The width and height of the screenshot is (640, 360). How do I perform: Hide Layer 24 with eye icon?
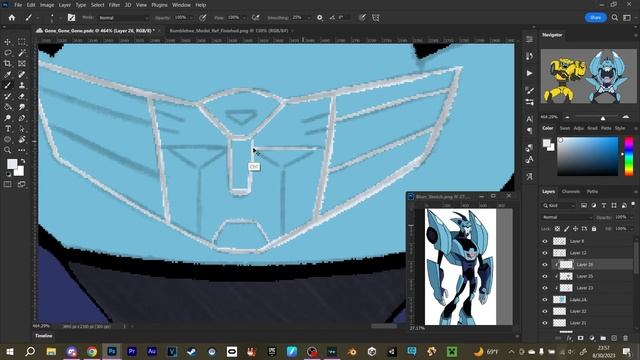click(545, 300)
